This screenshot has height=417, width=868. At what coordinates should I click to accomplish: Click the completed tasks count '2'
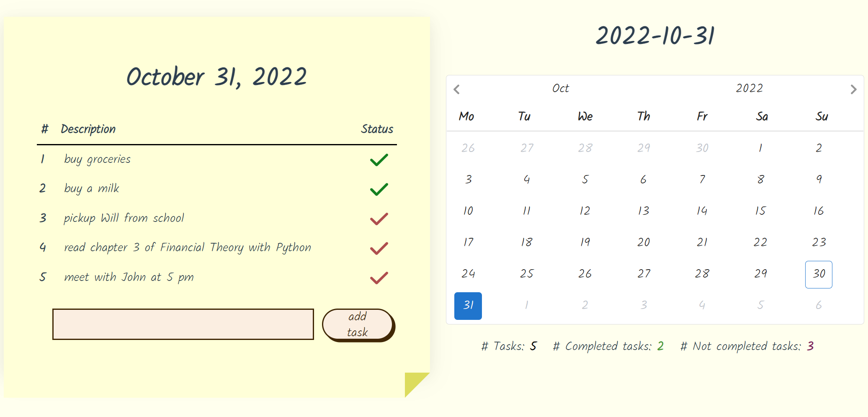point(661,346)
